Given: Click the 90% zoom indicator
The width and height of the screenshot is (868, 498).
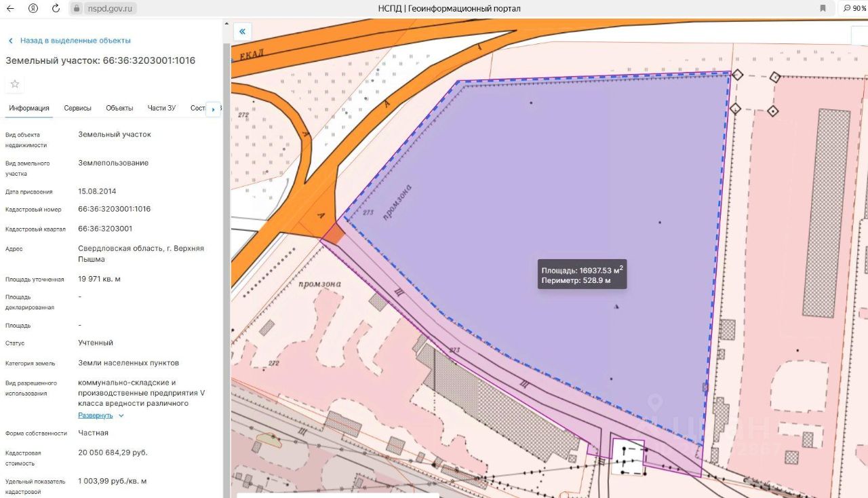Looking at the screenshot, I should [x=854, y=8].
